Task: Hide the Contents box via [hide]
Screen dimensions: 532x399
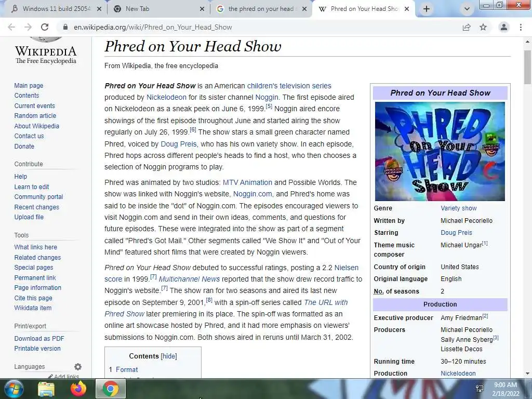Action: pos(169,356)
